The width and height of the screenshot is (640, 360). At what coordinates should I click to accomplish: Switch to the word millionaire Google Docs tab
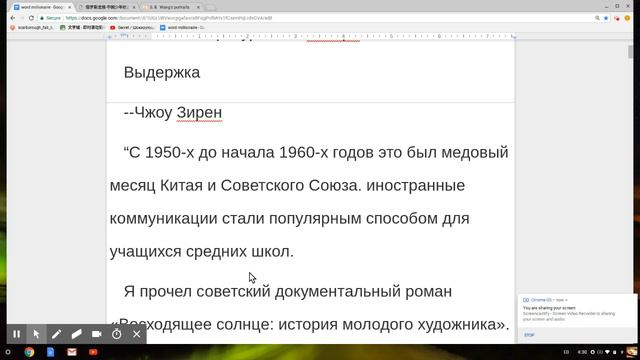(x=42, y=7)
